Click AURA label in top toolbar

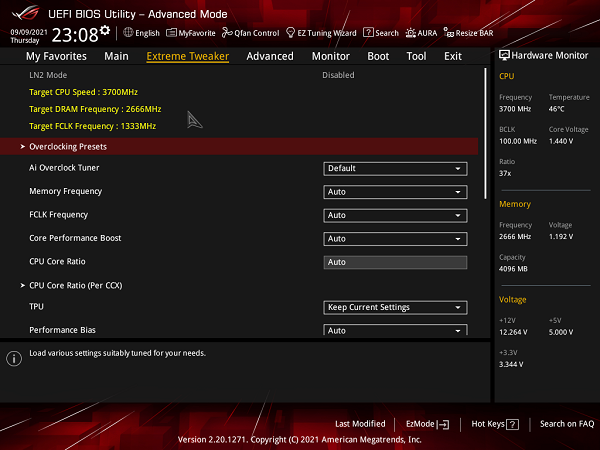[x=427, y=33]
